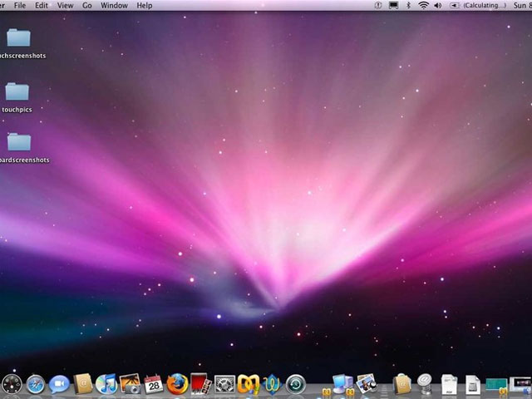This screenshot has width=532, height=399.
Task: Click the Bluetooth menu bar icon
Action: [x=407, y=6]
